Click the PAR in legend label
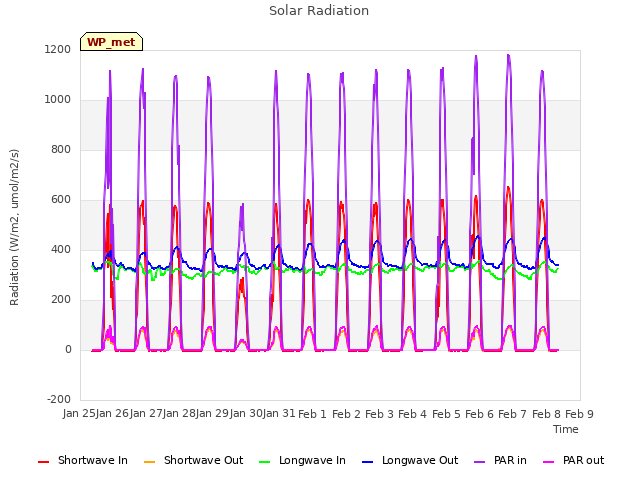Viewport: 640px width, 480px height. tap(510, 460)
